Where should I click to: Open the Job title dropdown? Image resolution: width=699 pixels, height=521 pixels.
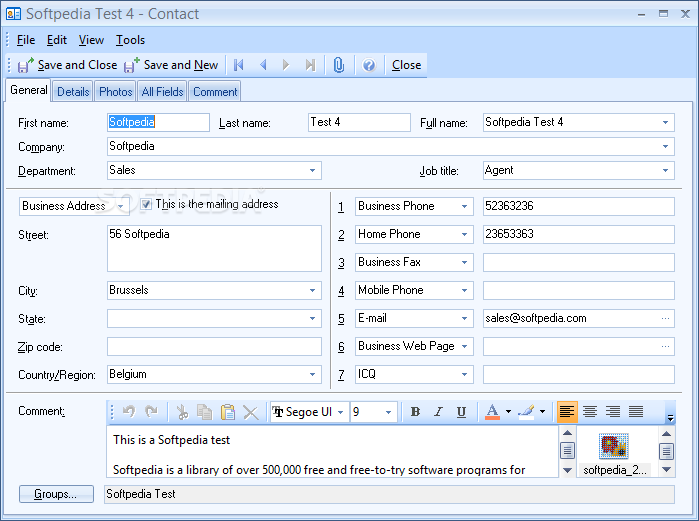pos(665,171)
